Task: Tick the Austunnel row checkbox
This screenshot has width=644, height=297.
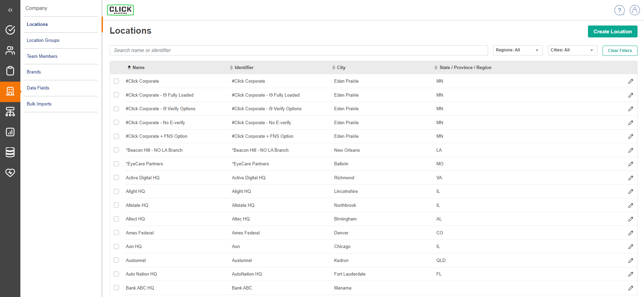Action: (x=117, y=260)
